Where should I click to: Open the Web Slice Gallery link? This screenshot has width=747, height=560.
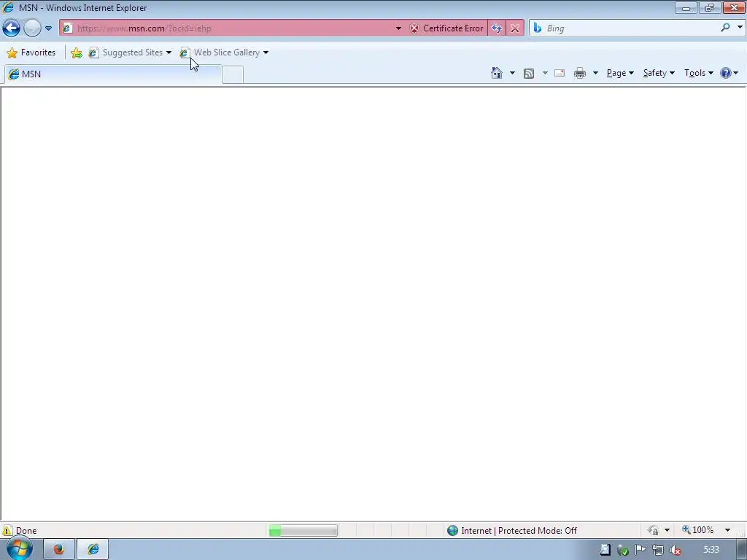point(220,52)
